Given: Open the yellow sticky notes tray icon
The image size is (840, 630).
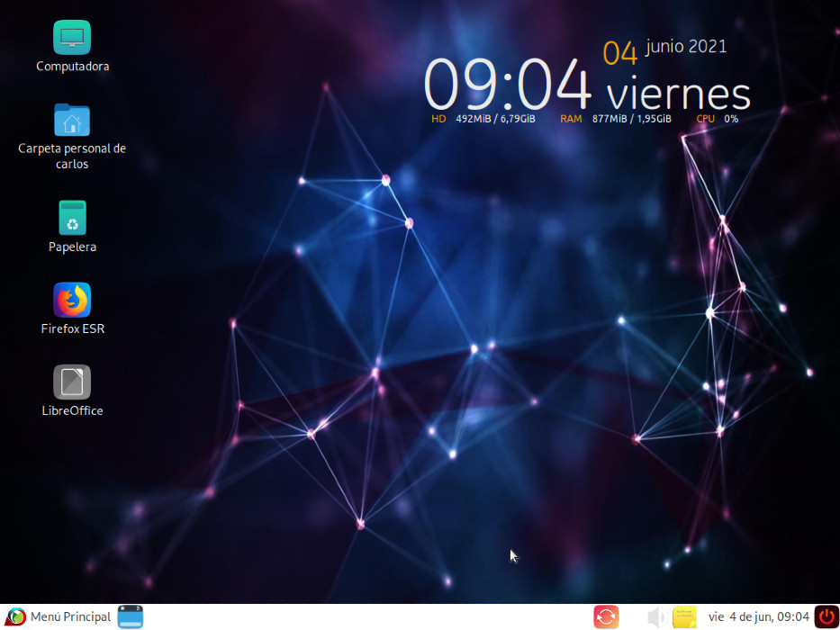Looking at the screenshot, I should coord(684,617).
